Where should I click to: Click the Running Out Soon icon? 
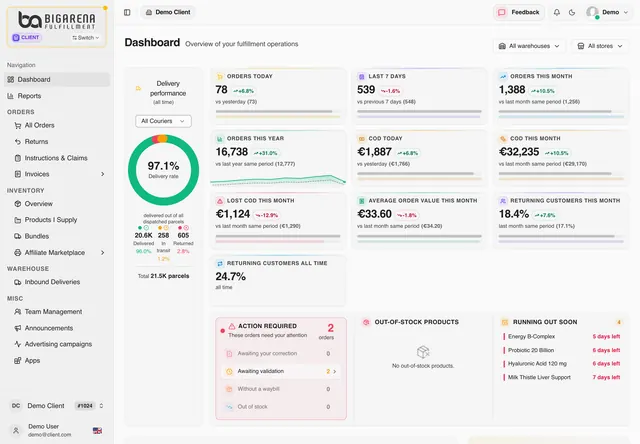[505, 322]
